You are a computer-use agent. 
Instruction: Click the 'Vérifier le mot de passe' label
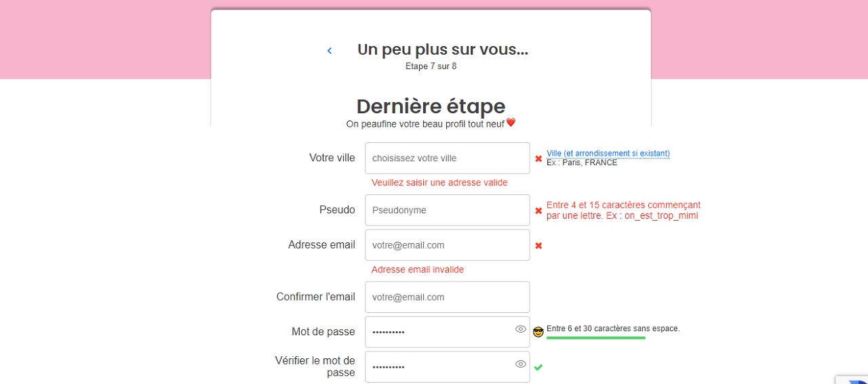pos(315,366)
